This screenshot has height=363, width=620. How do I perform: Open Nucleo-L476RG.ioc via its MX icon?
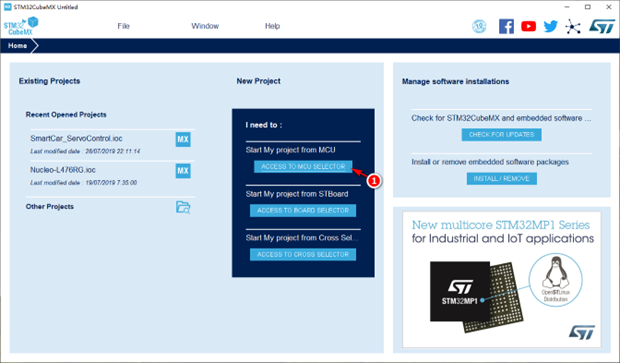pos(183,171)
